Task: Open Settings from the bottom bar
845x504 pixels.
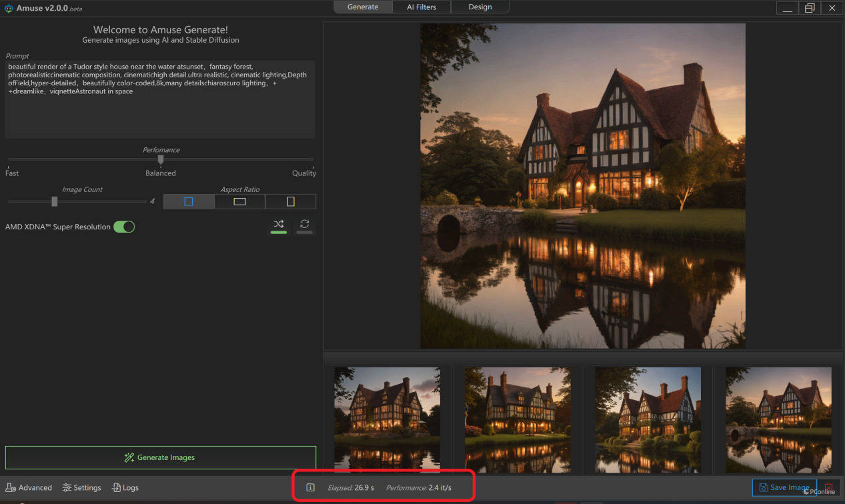Action: click(81, 488)
